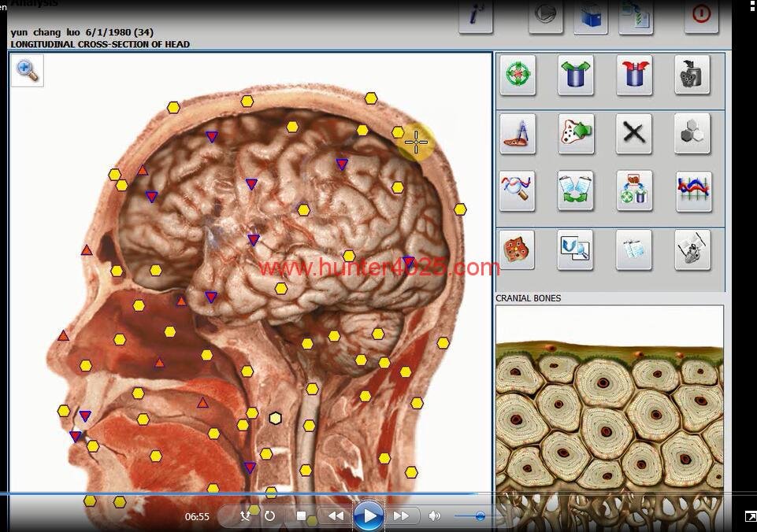Click the blue cylinder with green arrows icon
The image size is (757, 532).
576,76
